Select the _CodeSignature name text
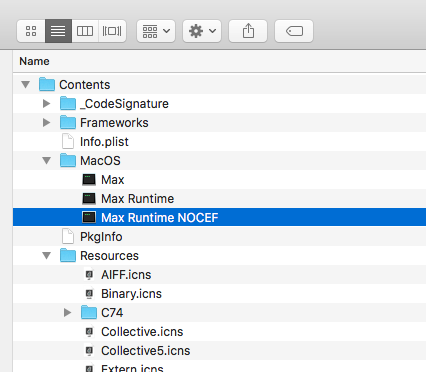The width and height of the screenshot is (426, 372). pyautogui.click(x=124, y=104)
